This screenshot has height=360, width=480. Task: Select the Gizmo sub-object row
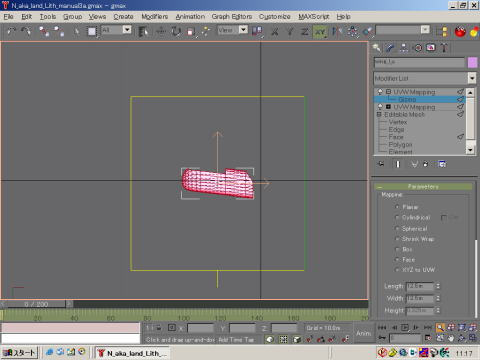[420, 99]
